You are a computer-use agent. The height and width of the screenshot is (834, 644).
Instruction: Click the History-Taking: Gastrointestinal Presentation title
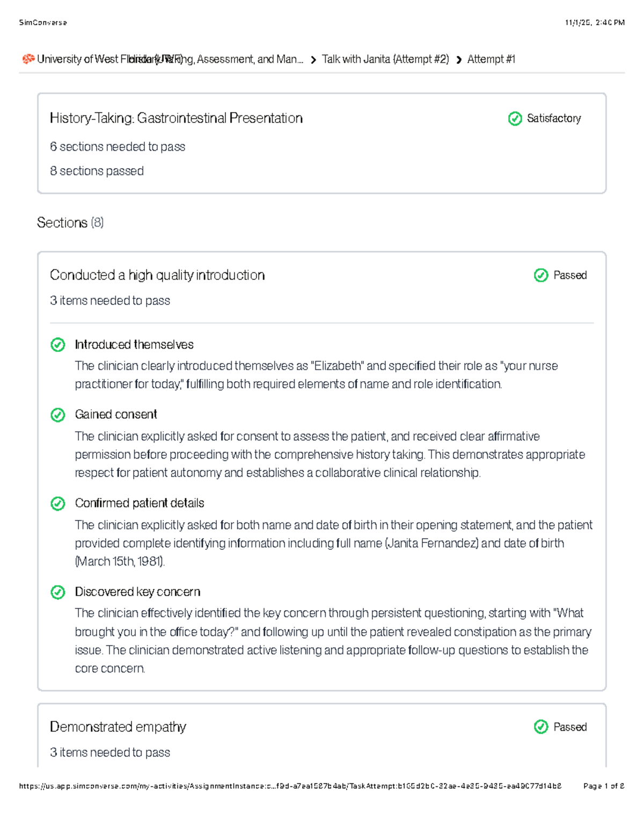click(x=176, y=119)
